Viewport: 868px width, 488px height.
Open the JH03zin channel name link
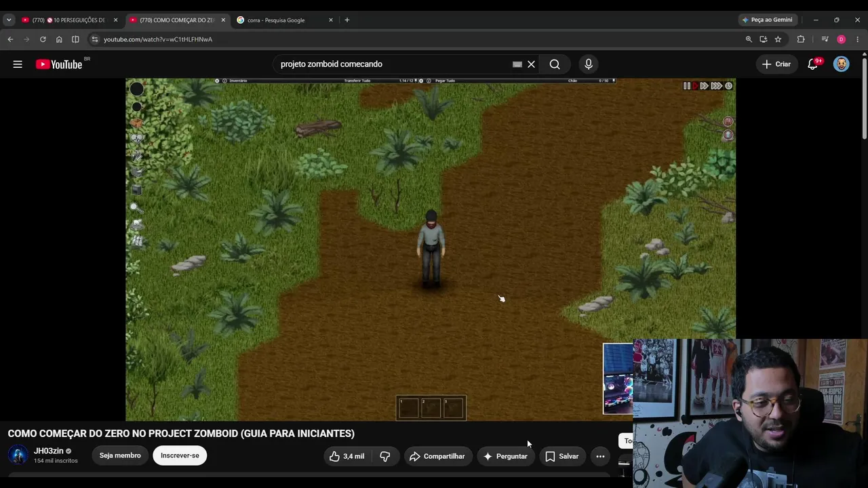point(49,451)
